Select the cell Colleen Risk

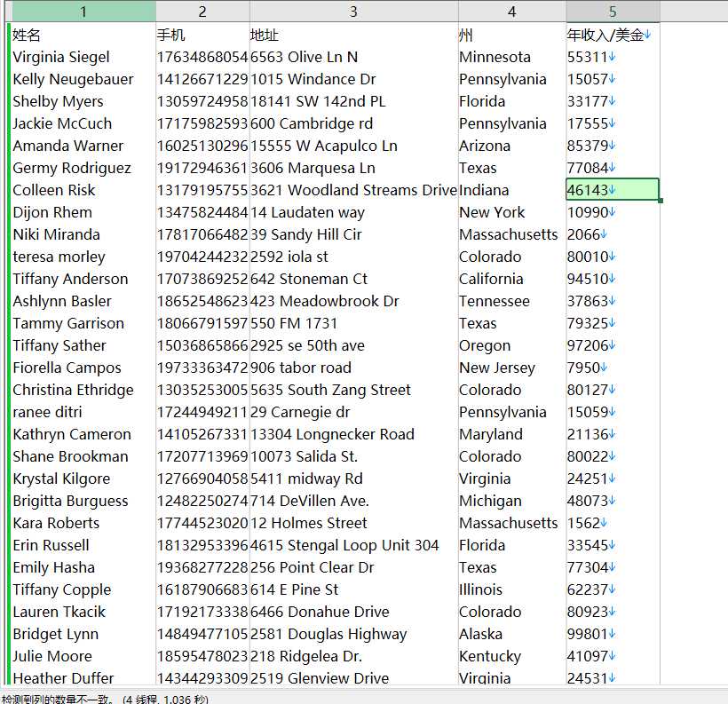pos(83,190)
